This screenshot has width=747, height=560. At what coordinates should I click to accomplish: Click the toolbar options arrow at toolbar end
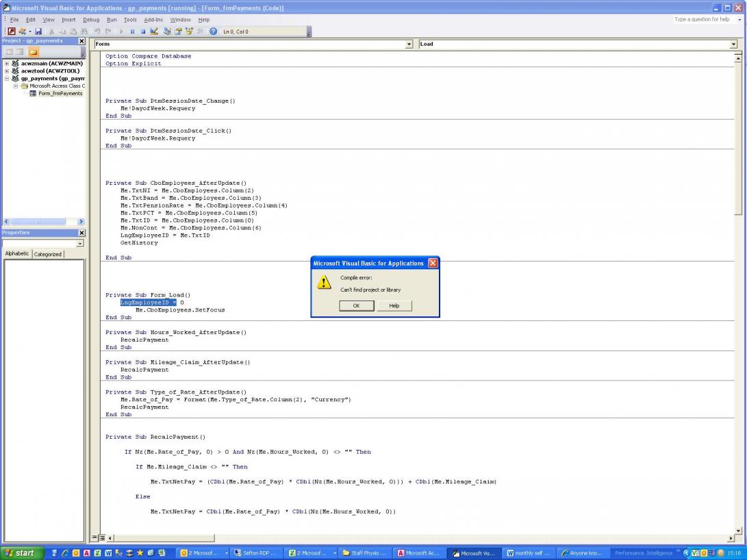point(309,33)
